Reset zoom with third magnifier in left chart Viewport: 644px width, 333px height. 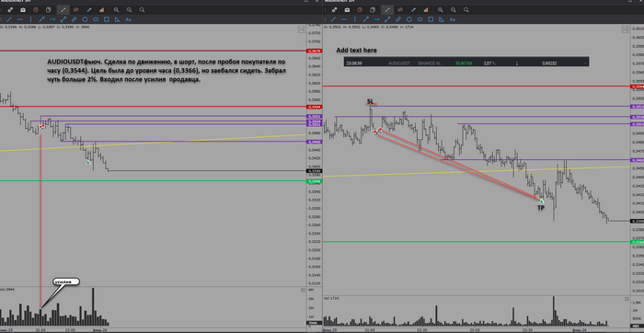pyautogui.click(x=142, y=9)
